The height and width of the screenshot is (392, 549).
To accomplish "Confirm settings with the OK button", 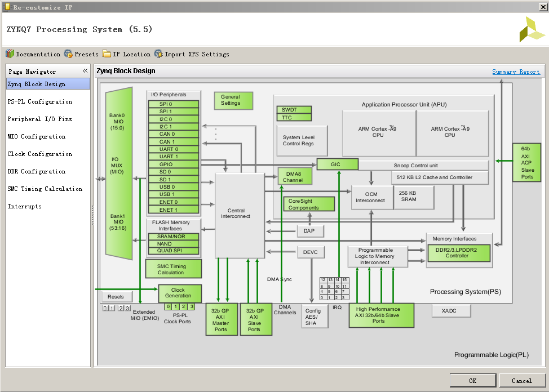I will tap(472, 380).
